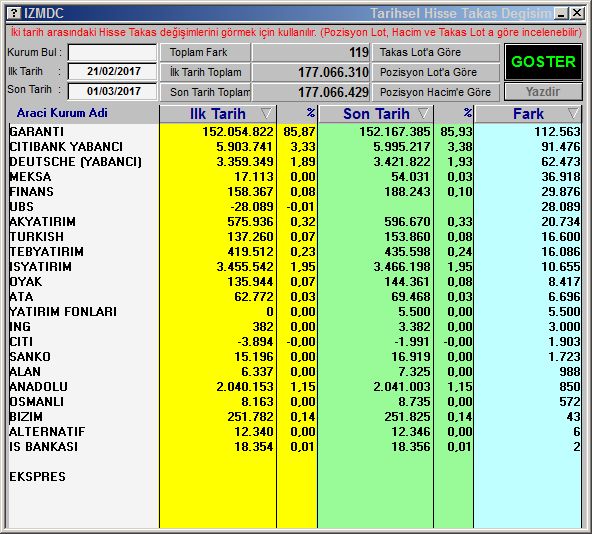
Task: Sort by Ilk Tarih column arrow
Action: (x=266, y=113)
